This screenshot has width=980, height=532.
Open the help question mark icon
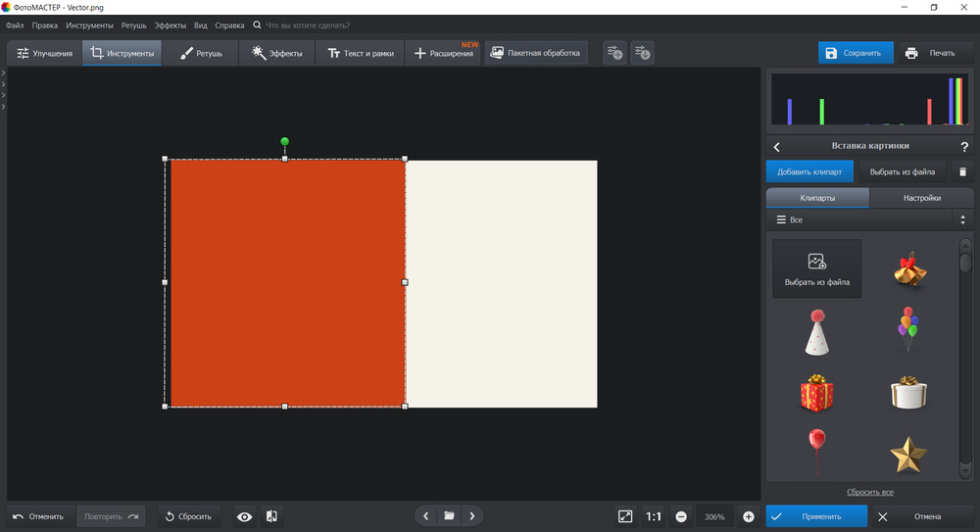pyautogui.click(x=964, y=147)
